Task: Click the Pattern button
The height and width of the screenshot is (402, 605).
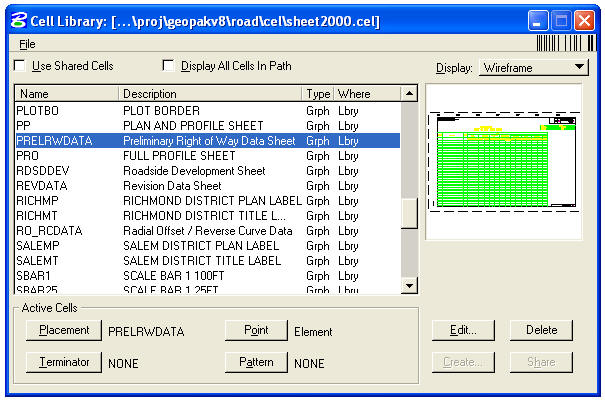Action: click(x=255, y=362)
